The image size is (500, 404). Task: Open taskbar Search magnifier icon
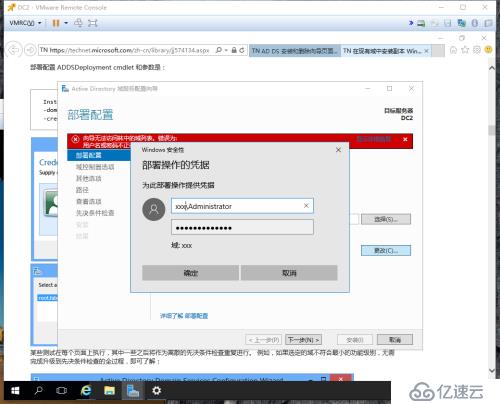(x=39, y=390)
